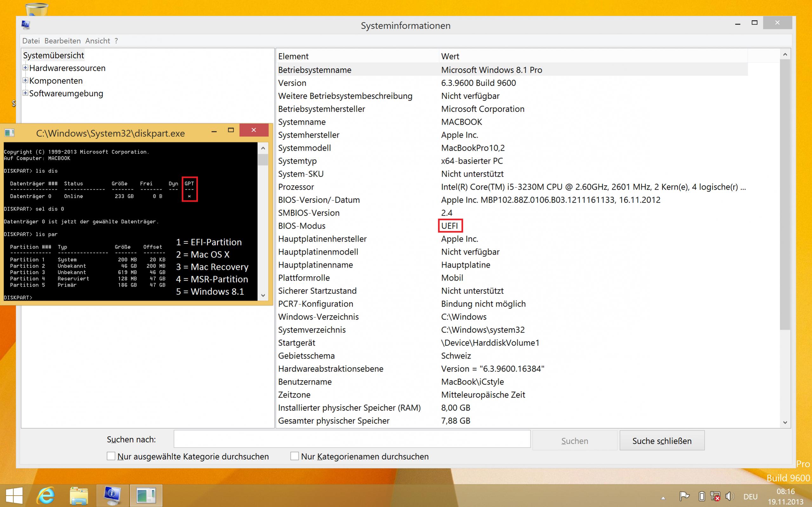Open Internet Explorer from the taskbar
This screenshot has height=507, width=812.
click(46, 495)
